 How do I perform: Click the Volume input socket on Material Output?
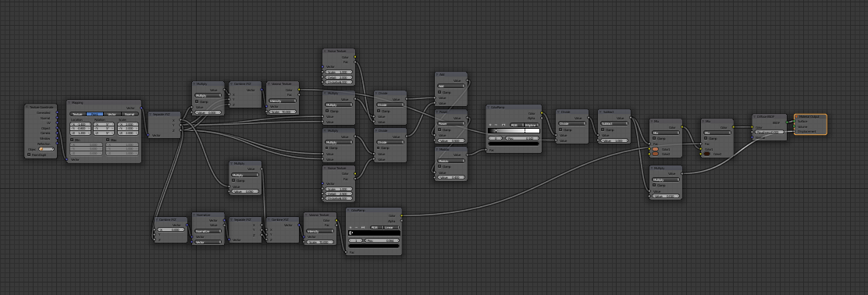pyautogui.click(x=794, y=126)
